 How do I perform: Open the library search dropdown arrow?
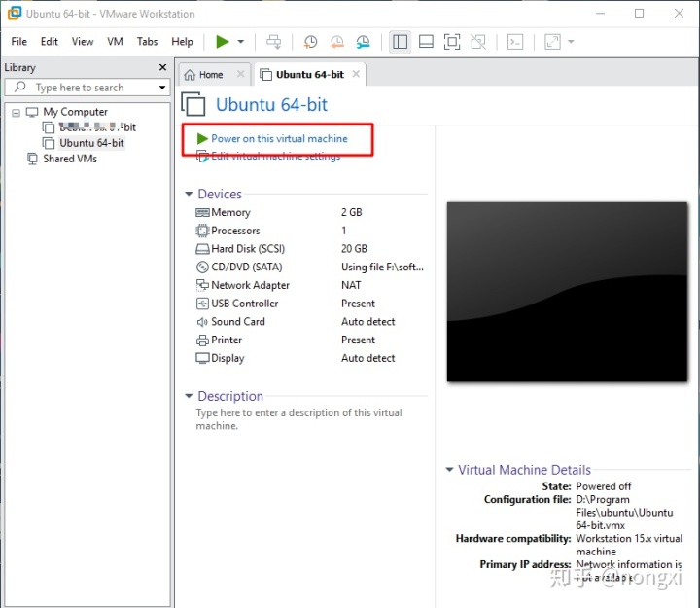pyautogui.click(x=162, y=88)
